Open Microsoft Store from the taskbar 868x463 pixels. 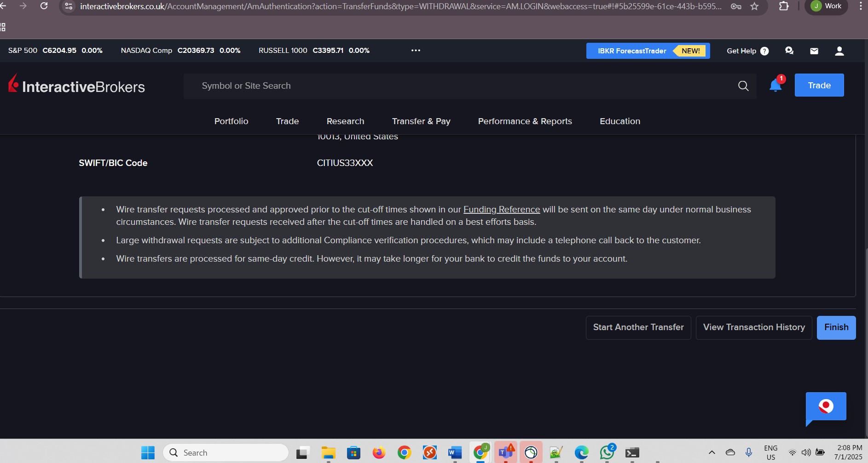coord(353,453)
